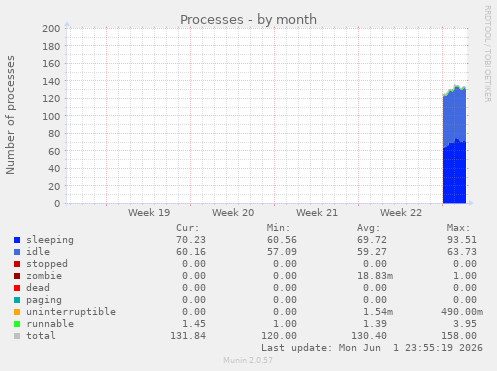Click the 140 y-axis tick label
Viewport: 497px width, 371px height.
click(x=51, y=81)
